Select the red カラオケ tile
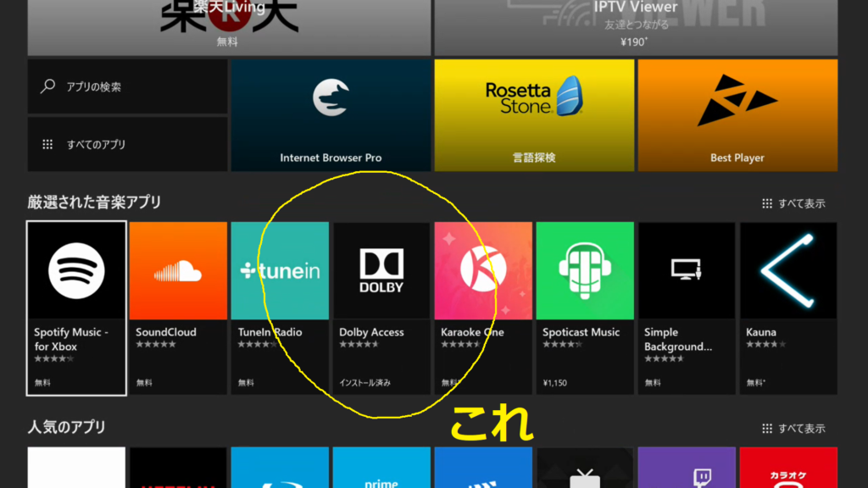Image resolution: width=868 pixels, height=488 pixels. [x=788, y=469]
